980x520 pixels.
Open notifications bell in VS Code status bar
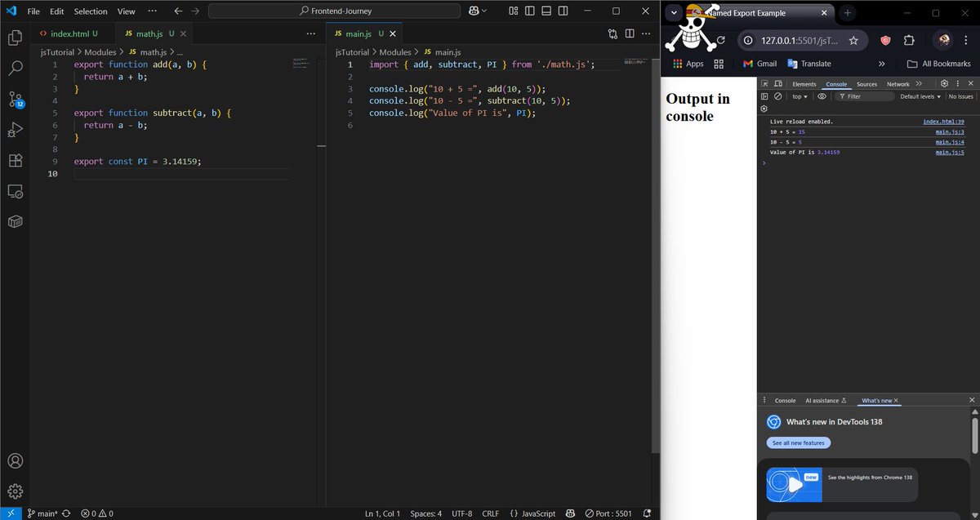coord(647,513)
